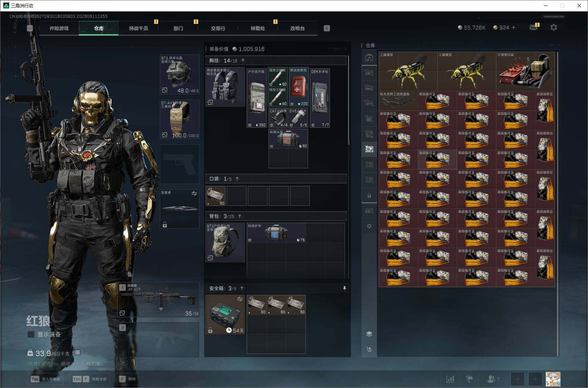The height and width of the screenshot is (388, 588).
Task: Open warehouse sidebar gear settings
Action: click(369, 226)
